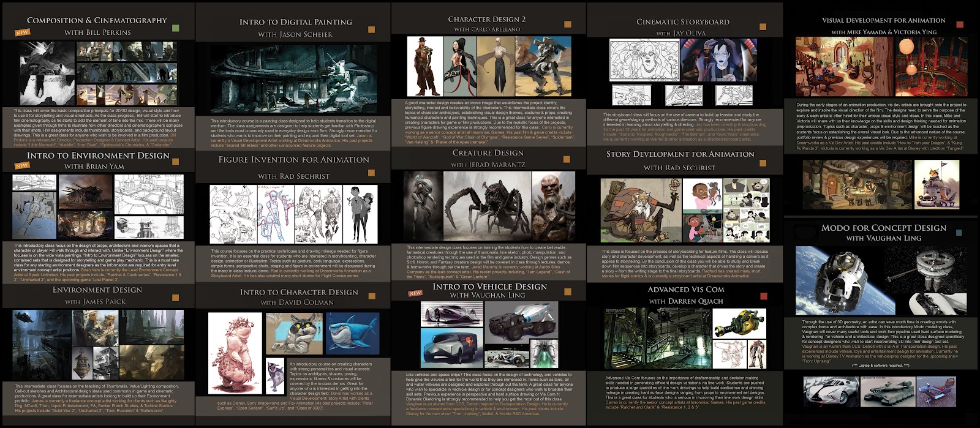Click the NEW badge beside Intro to Environment Design
The width and height of the screenshot is (980, 428).
22,165
